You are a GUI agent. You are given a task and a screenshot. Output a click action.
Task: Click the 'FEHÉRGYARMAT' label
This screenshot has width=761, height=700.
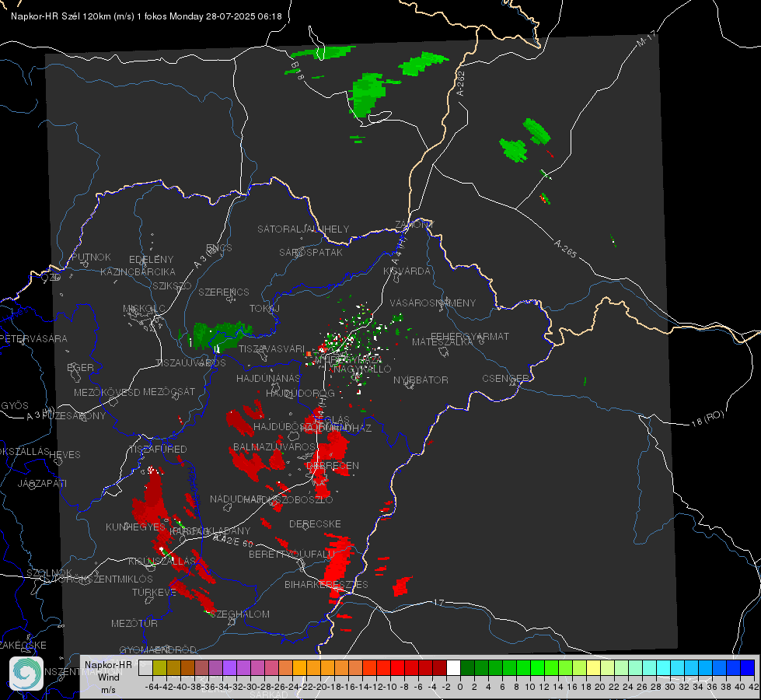click(470, 336)
